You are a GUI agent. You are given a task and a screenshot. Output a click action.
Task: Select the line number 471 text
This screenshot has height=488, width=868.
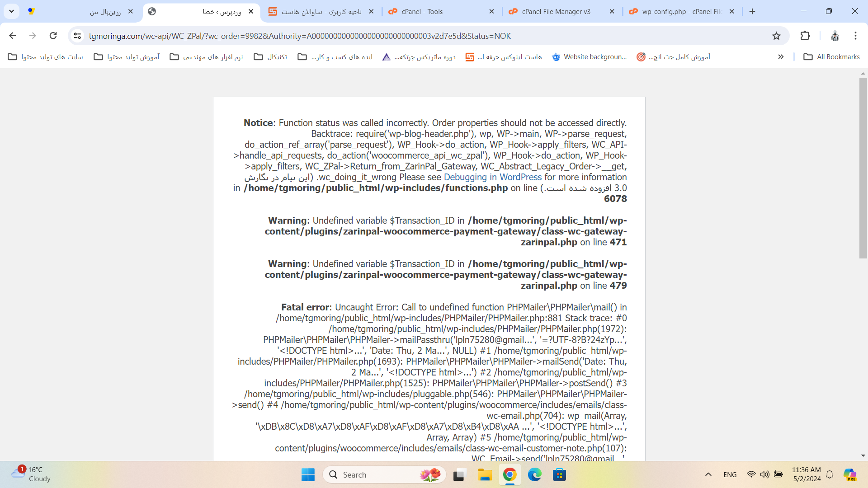pos(618,242)
